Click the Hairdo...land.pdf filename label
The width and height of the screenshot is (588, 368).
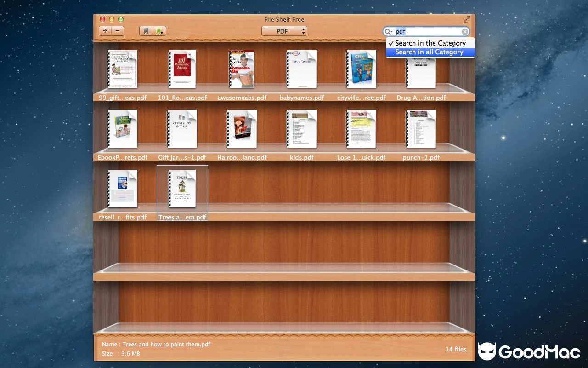tap(242, 157)
